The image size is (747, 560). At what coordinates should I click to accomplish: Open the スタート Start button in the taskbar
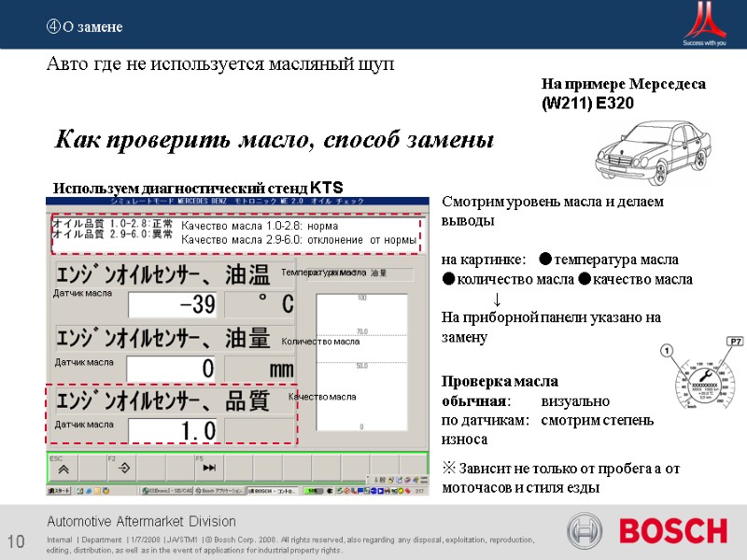[59, 491]
